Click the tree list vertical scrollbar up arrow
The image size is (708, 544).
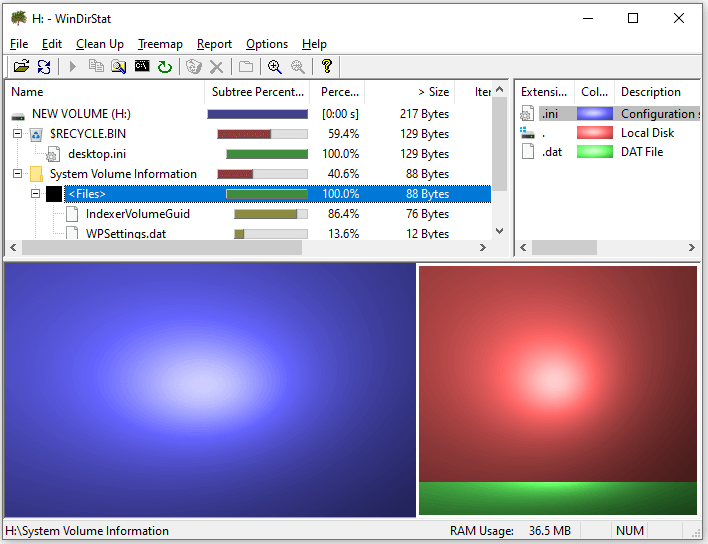coord(499,89)
